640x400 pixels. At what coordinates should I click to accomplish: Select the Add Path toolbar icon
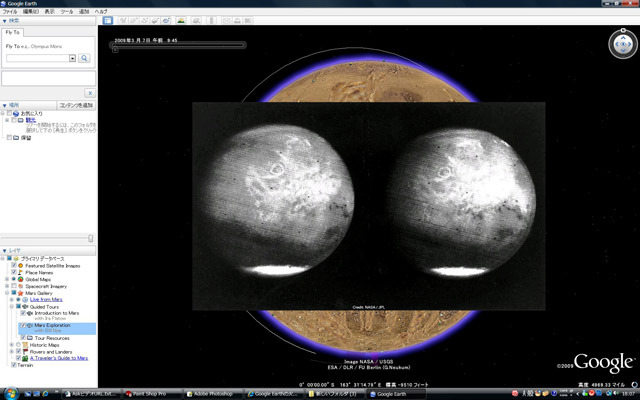pos(144,20)
